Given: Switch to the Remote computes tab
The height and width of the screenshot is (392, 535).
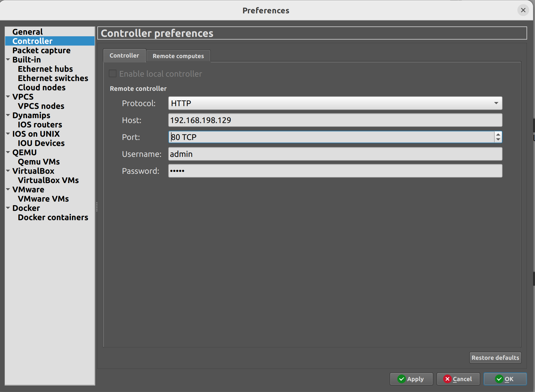Looking at the screenshot, I should coord(178,56).
